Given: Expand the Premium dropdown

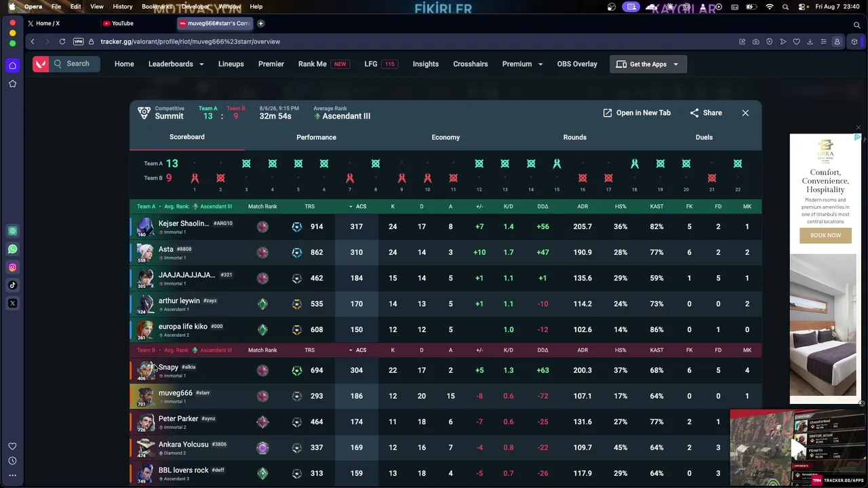Looking at the screenshot, I should [x=522, y=64].
